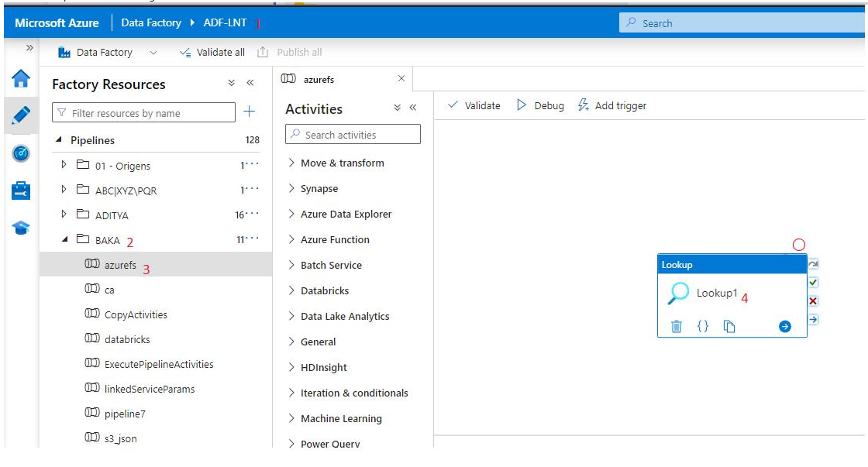The height and width of the screenshot is (467, 868).
Task: Collapse the Pipelines section
Action: pos(59,140)
